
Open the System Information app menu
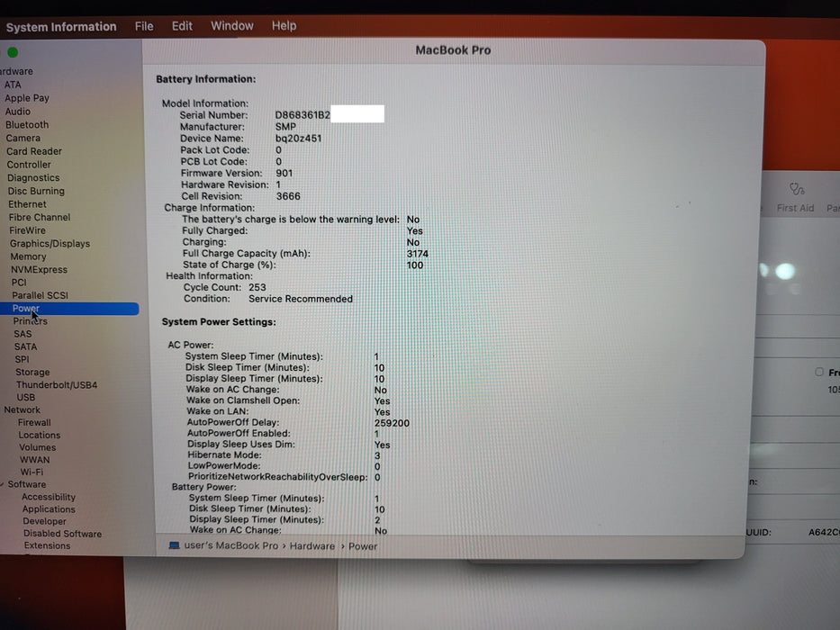coord(61,27)
